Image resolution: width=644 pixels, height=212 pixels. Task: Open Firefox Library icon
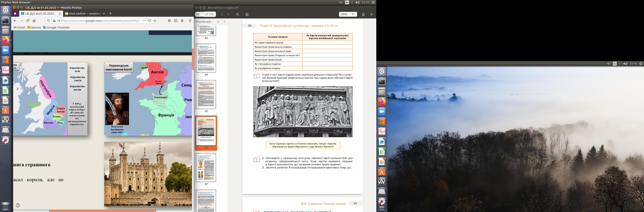(x=170, y=21)
